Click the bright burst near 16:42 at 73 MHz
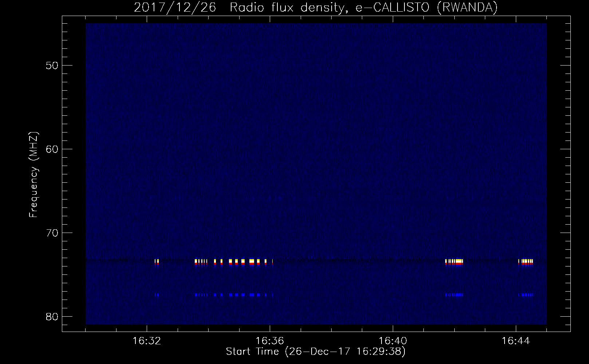This screenshot has width=589, height=364. [x=454, y=262]
